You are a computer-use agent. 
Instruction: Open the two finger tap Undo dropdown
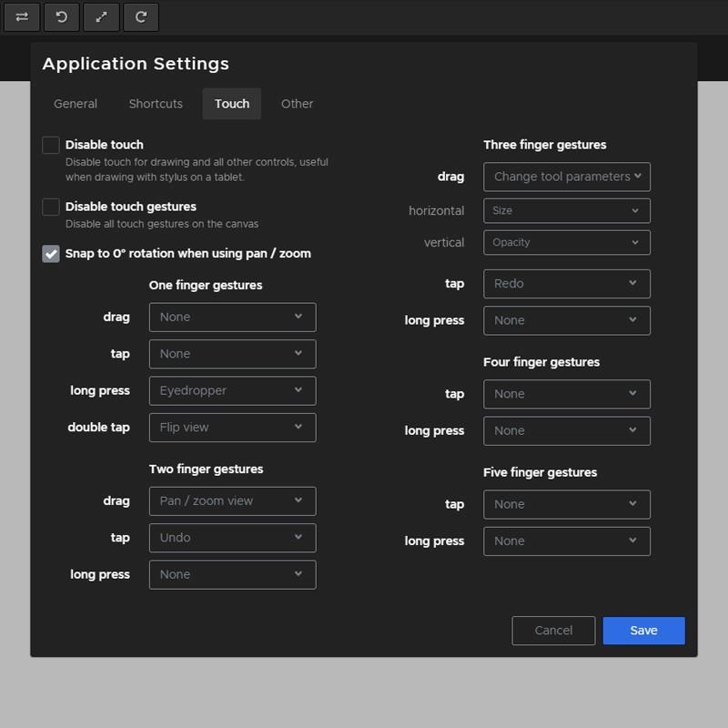point(232,538)
